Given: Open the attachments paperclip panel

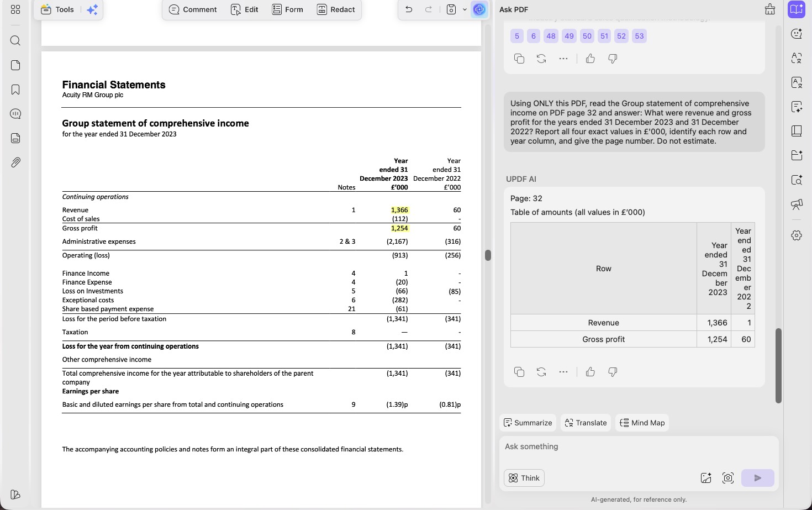Looking at the screenshot, I should (15, 162).
